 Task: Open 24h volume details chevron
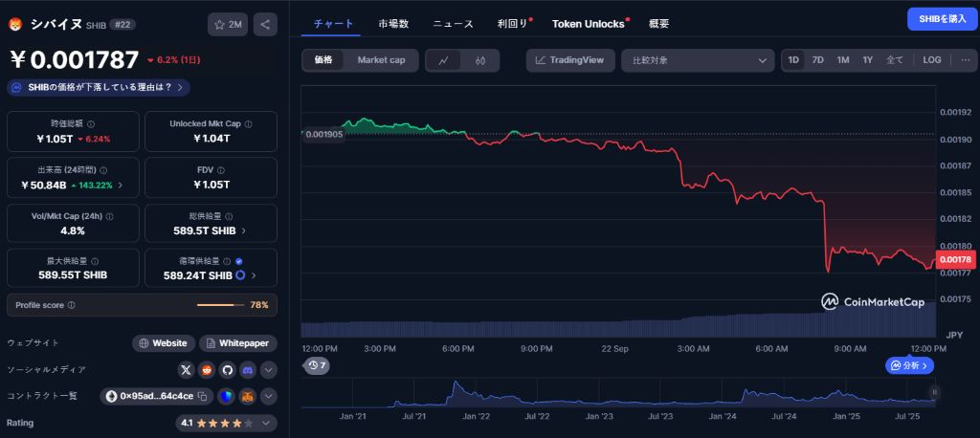tap(120, 185)
